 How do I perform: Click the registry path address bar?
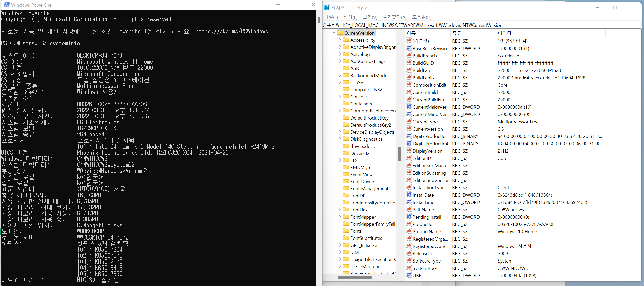coord(482,25)
